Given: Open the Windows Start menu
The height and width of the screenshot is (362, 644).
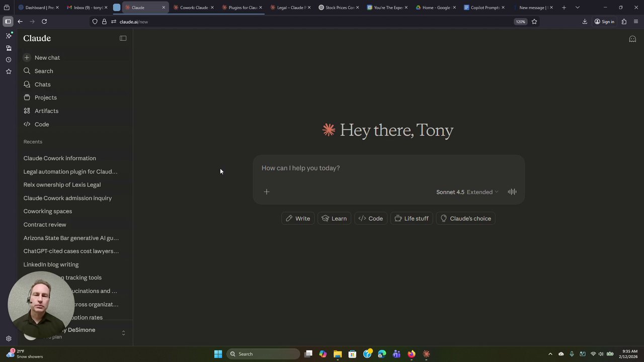Looking at the screenshot, I should point(218,354).
